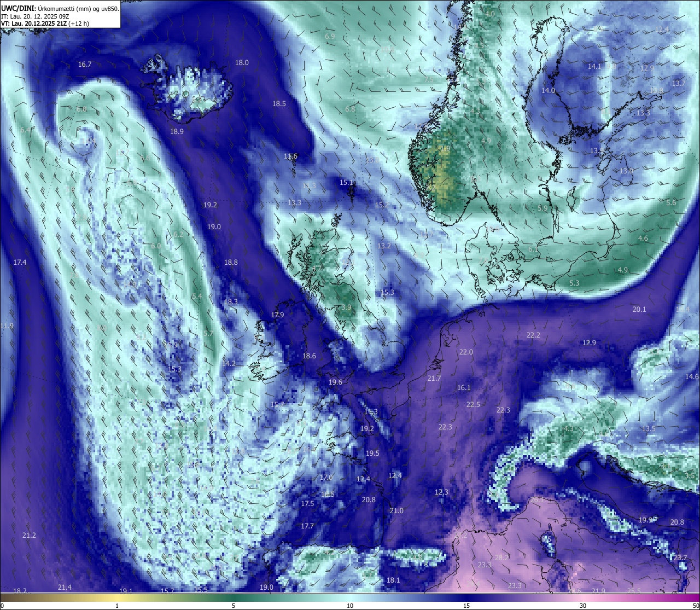Viewport: 700px width, 610px height.
Task: Click the 11.6 value at the Faroe Islands
Action: tap(290, 156)
